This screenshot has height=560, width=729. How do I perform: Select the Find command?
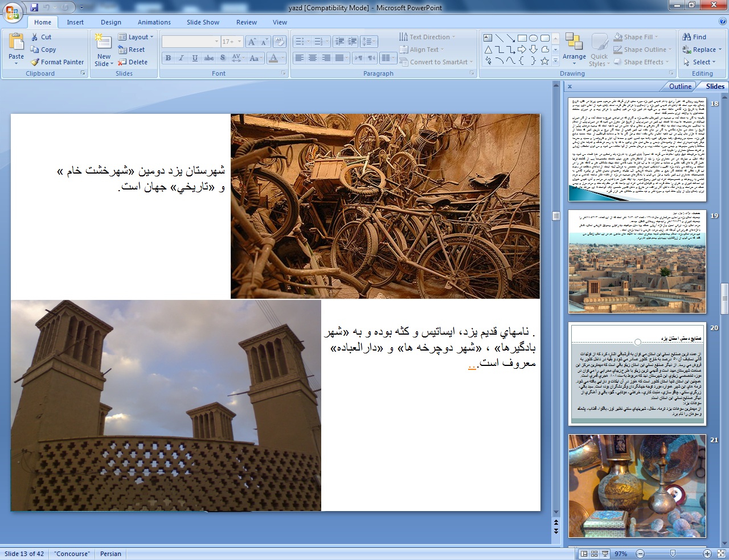pyautogui.click(x=694, y=37)
